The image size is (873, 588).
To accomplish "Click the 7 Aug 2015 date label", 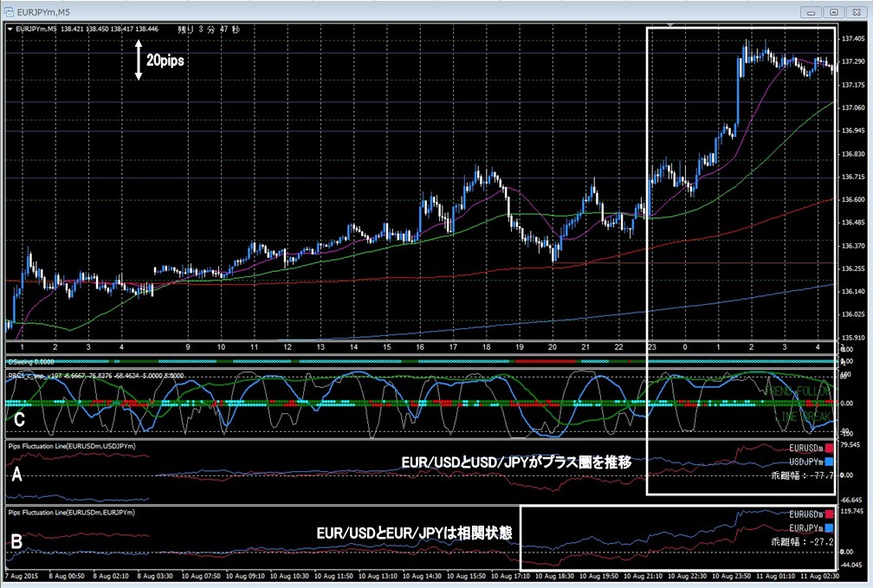I will [x=22, y=576].
